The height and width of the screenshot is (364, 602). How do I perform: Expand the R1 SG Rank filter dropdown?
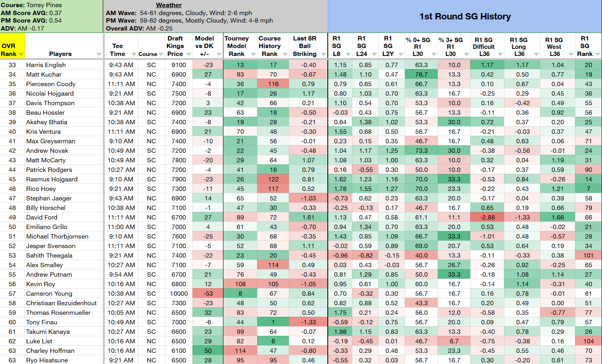598,54
